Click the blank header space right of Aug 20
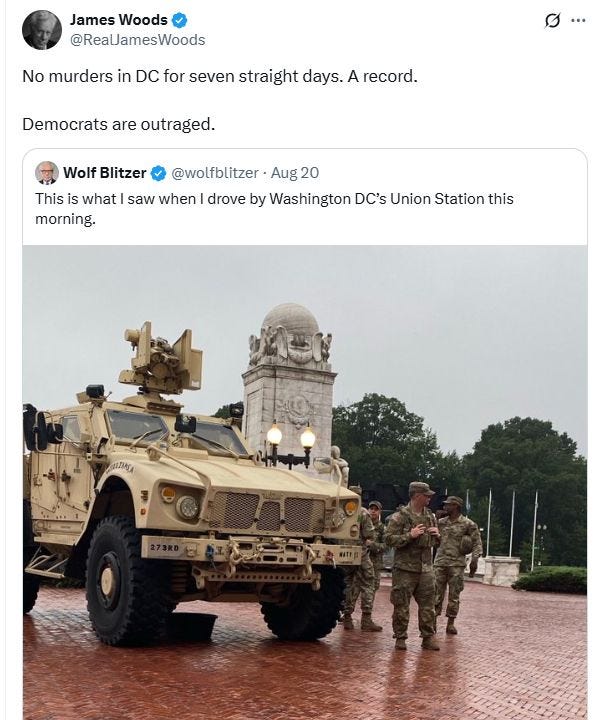602x720 pixels. (x=452, y=173)
